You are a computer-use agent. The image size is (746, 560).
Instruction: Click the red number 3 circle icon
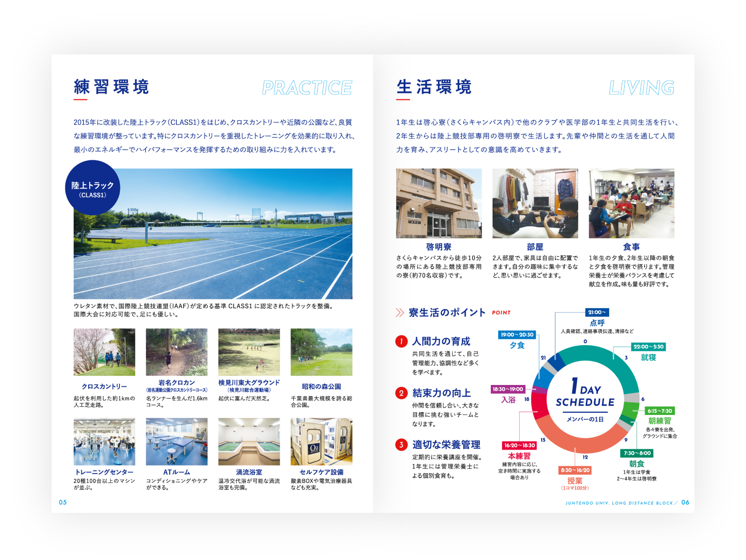coord(401,445)
